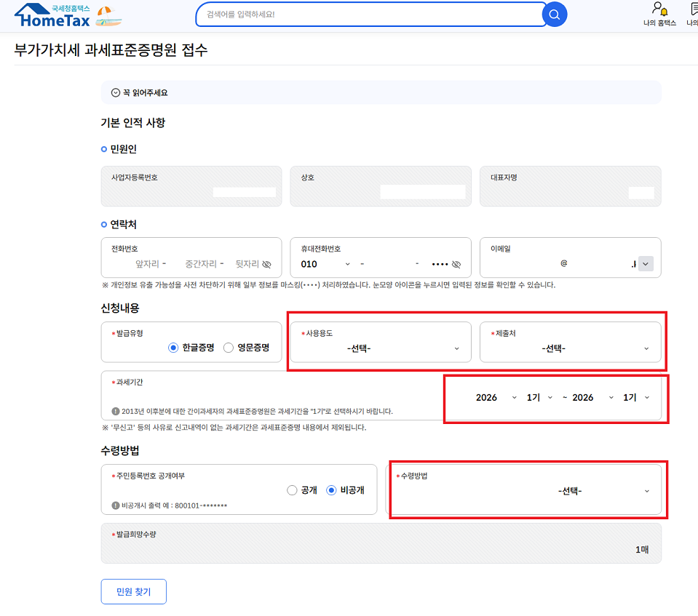Expand the 꼭 읽어주세요 notice
The image size is (698, 616).
pyautogui.click(x=140, y=92)
